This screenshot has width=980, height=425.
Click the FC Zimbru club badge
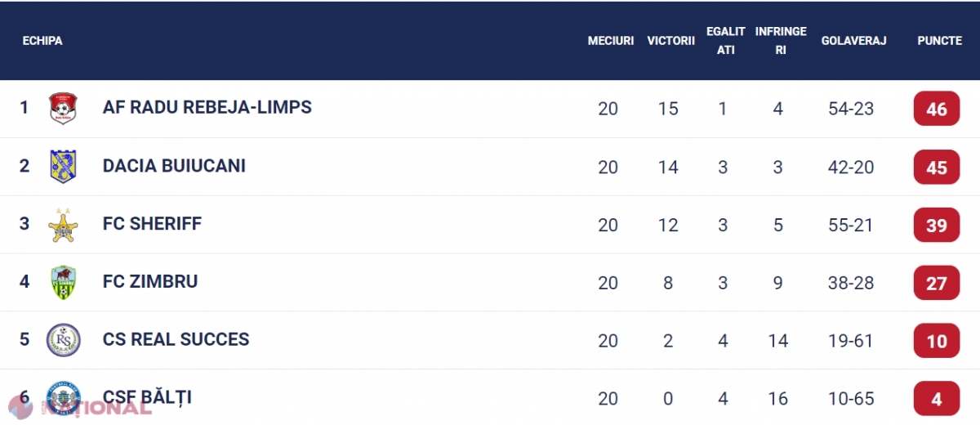[x=63, y=283]
